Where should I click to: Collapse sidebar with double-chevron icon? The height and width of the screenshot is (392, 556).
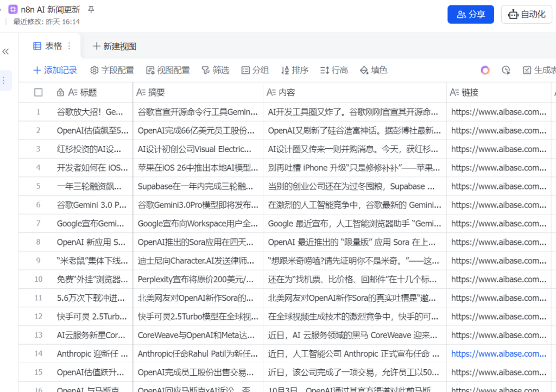(x=6, y=52)
